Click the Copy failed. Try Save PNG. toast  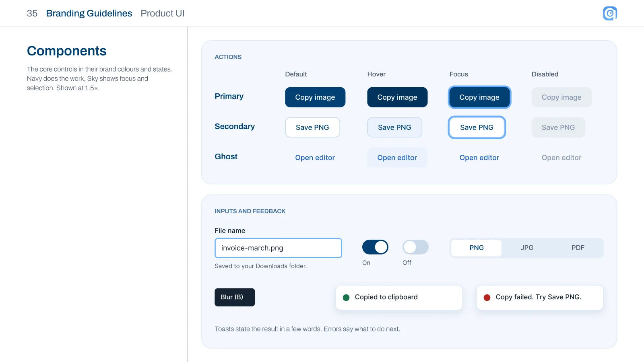pyautogui.click(x=540, y=298)
